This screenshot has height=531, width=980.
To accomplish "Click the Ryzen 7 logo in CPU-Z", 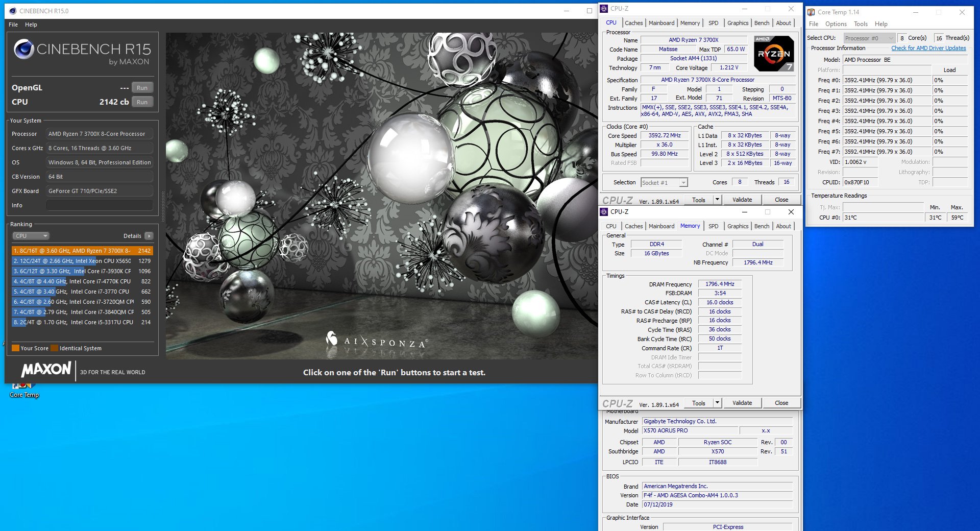I will (x=774, y=54).
